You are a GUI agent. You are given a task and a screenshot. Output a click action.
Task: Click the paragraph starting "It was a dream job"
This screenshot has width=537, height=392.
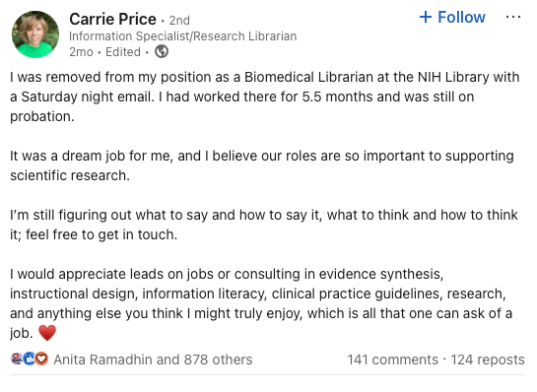pos(262,165)
